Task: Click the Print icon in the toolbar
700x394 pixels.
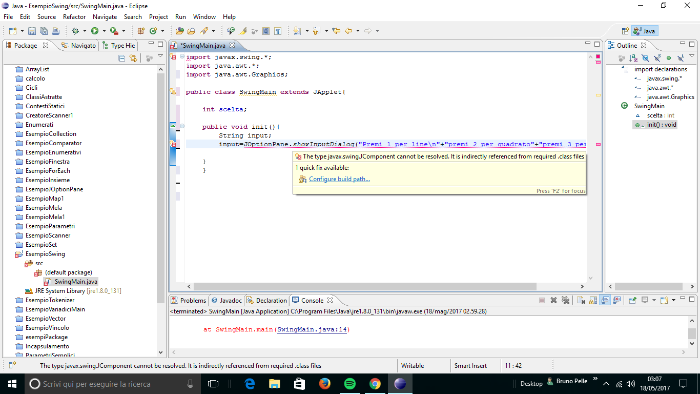Action: click(56, 31)
